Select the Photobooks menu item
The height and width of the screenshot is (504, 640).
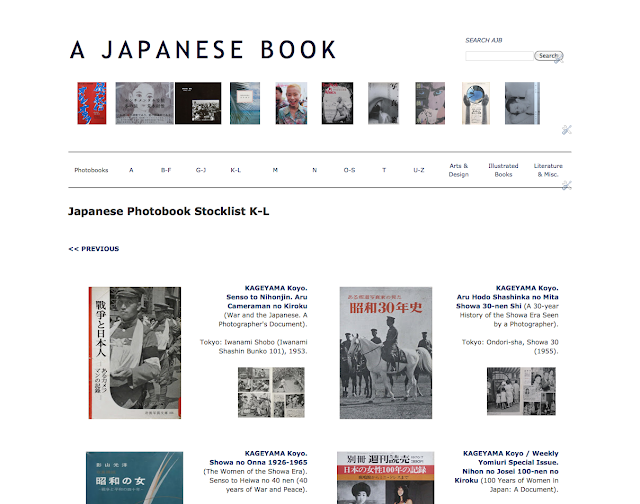91,170
